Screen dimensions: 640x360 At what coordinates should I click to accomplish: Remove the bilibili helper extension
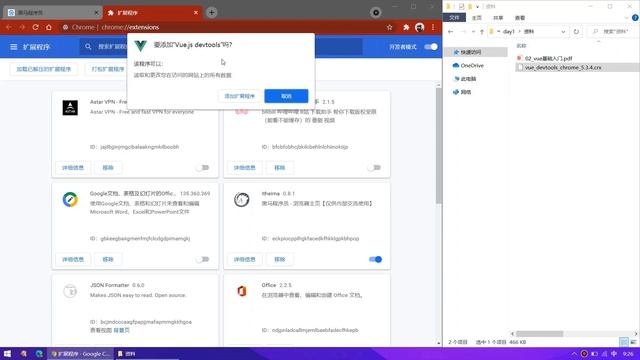coord(280,168)
